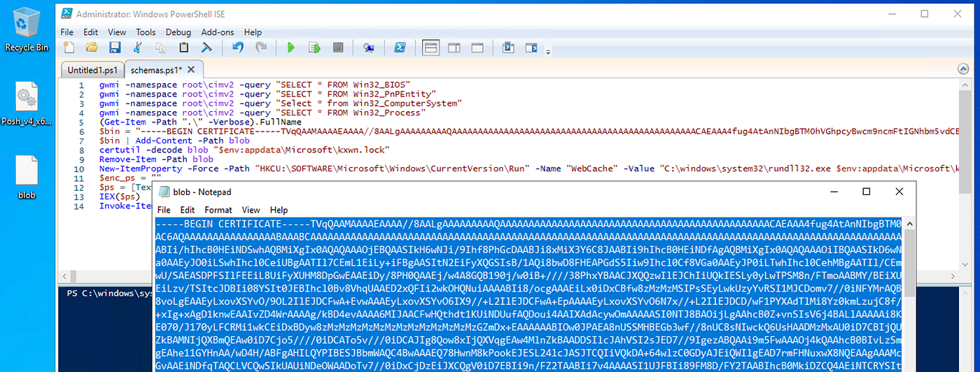Image resolution: width=980 pixels, height=372 pixels.
Task: Select the Posh_v4_x6 desktop file icon
Action: (x=27, y=103)
